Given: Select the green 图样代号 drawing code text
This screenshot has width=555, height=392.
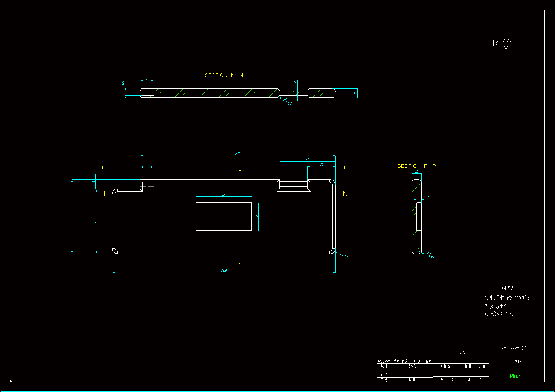Looking at the screenshot, I should click(515, 376).
